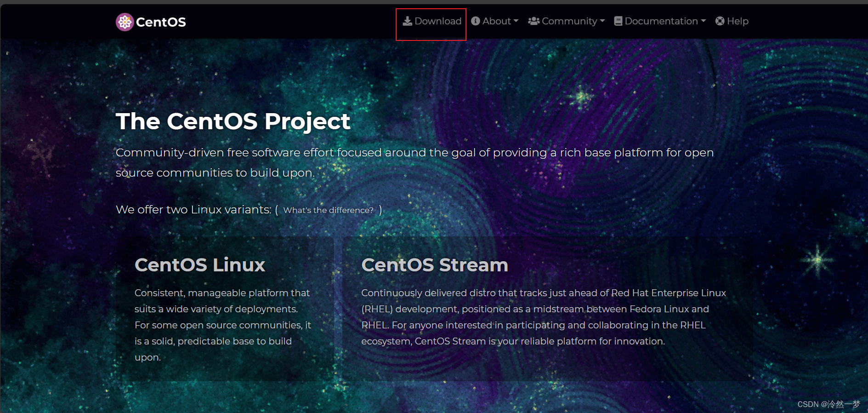
Task: Follow the "What's the difference?" link
Action: point(328,210)
